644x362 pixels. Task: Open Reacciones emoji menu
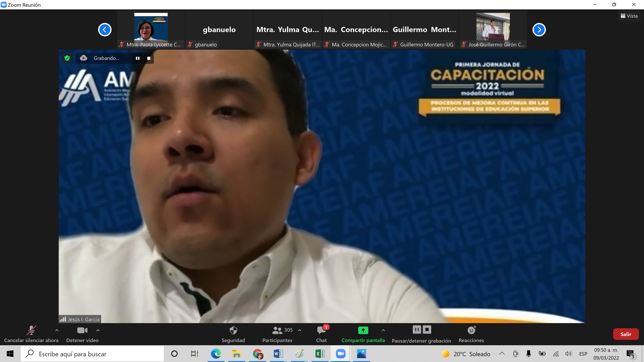[471, 334]
